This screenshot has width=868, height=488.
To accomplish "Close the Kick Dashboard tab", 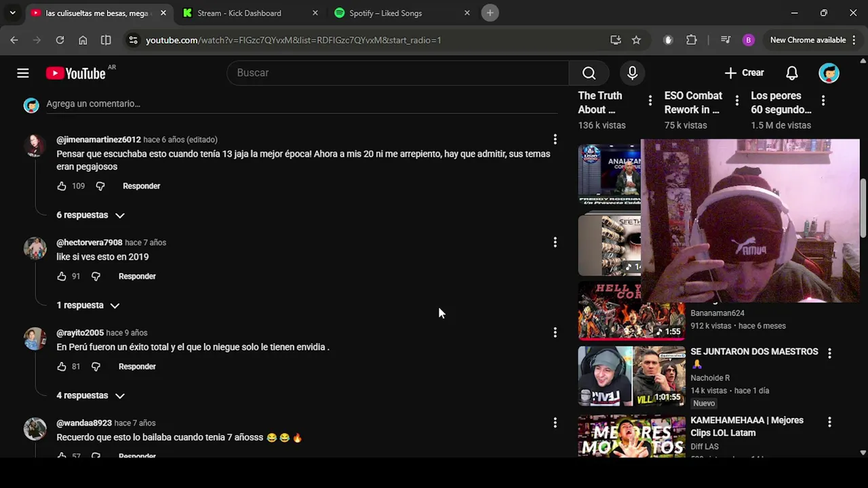I will [315, 13].
